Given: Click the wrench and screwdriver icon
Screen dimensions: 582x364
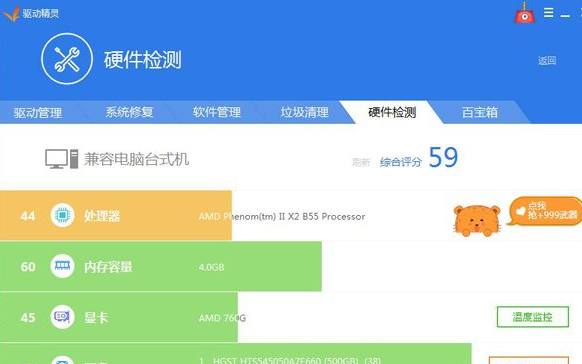Looking at the screenshot, I should point(67,59).
